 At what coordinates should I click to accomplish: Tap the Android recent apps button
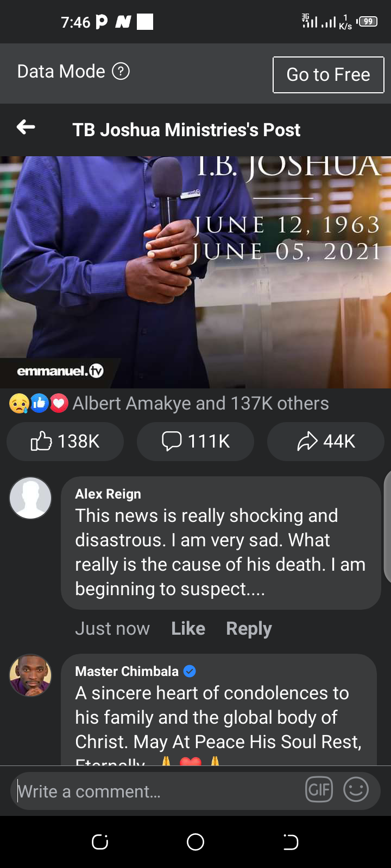click(100, 842)
